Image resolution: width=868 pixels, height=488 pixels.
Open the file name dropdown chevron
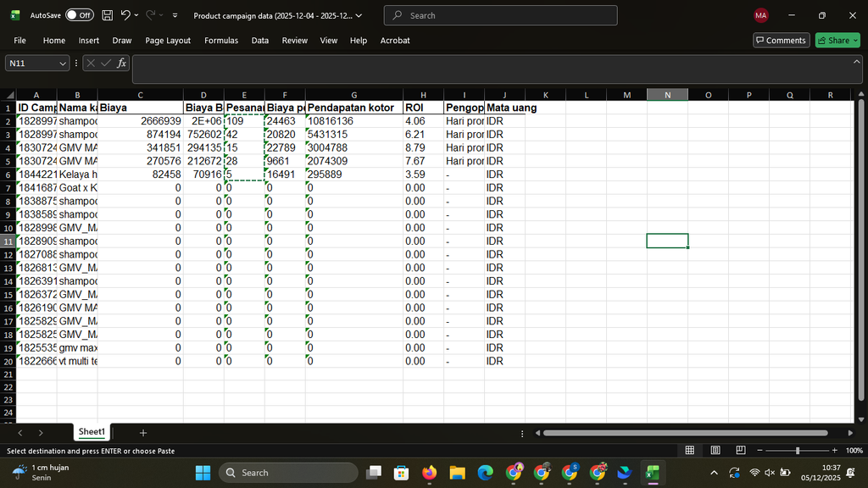tap(359, 15)
